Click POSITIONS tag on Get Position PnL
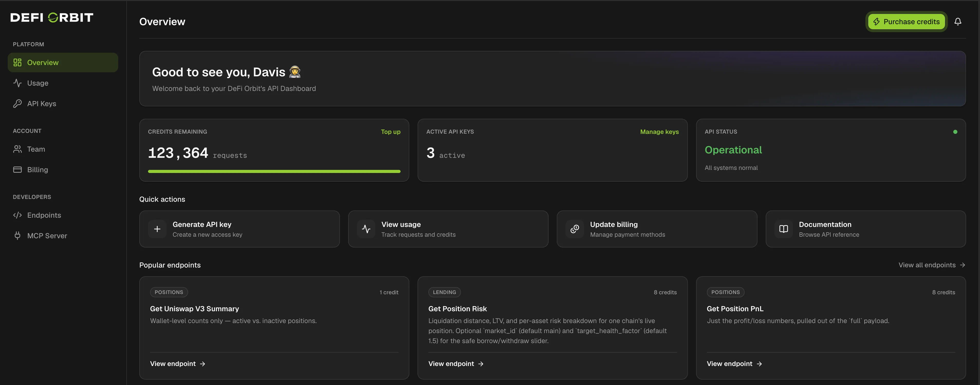Image resolution: width=980 pixels, height=385 pixels. 725,292
